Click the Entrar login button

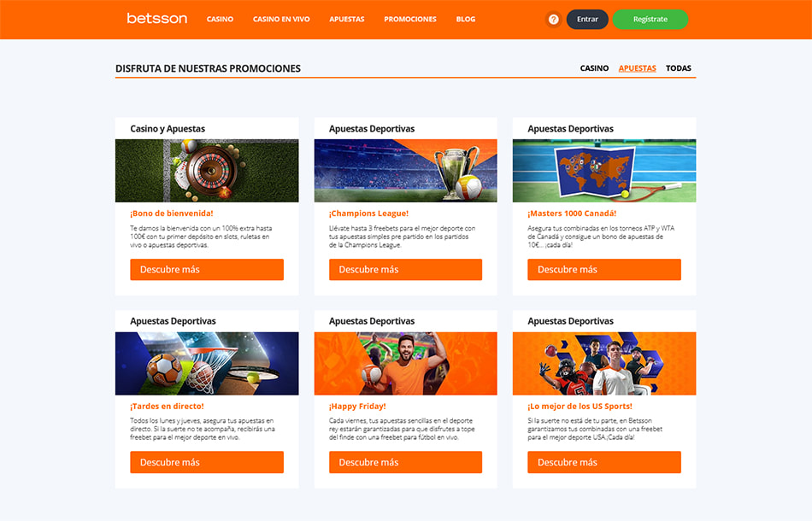pos(587,19)
